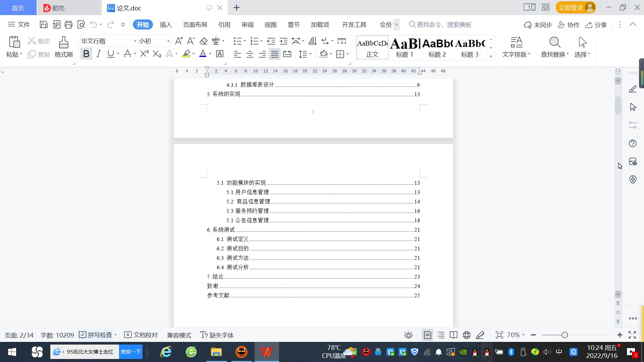Click the command search box 查找命令
Image resolution: width=644 pixels, height=362 pixels.
[443, 24]
